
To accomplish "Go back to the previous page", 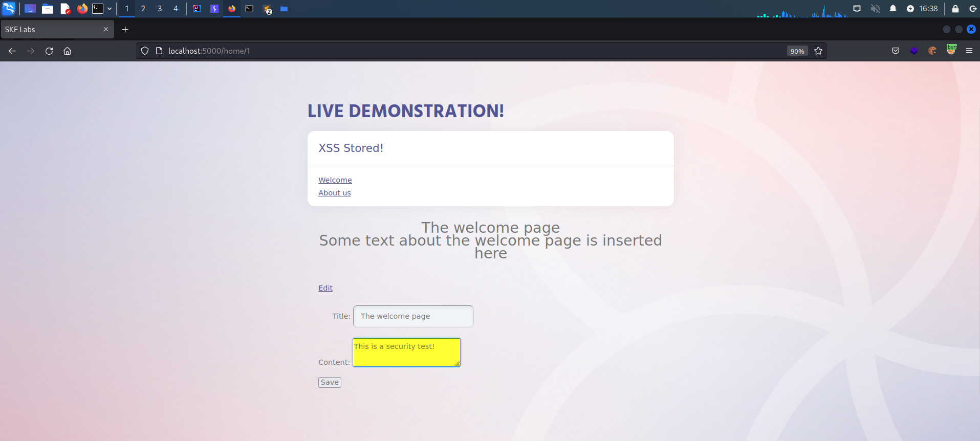I will [12, 51].
